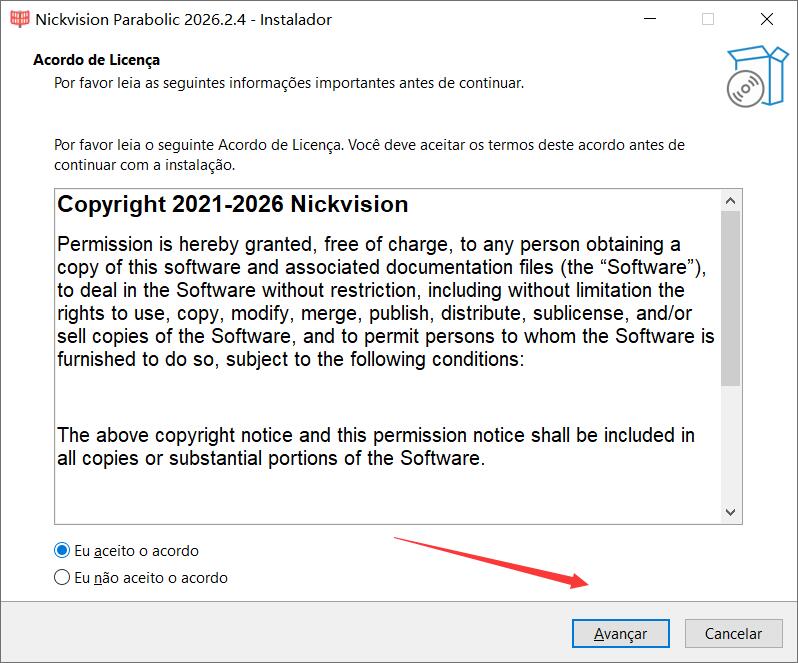Minimize the installer window
798x663 pixels.
(650, 19)
